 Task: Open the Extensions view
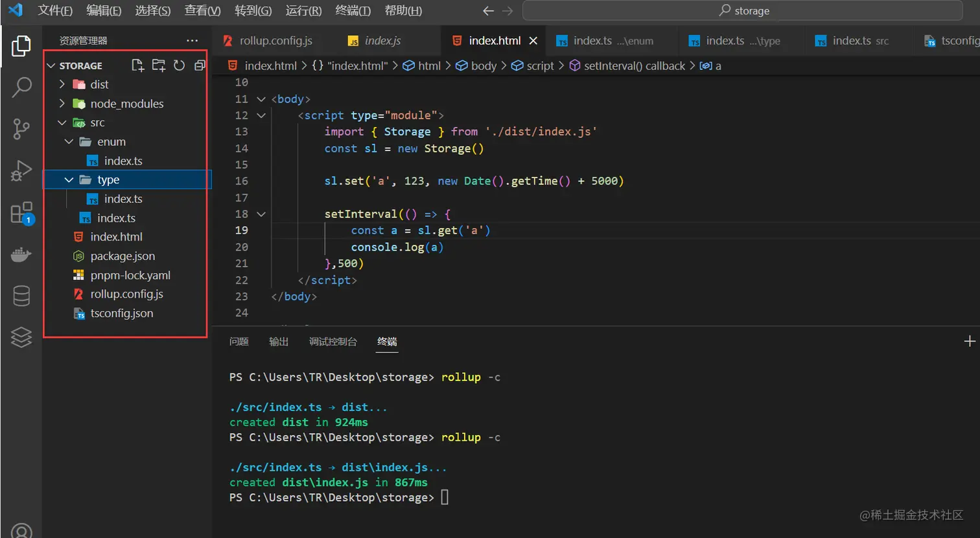21,213
